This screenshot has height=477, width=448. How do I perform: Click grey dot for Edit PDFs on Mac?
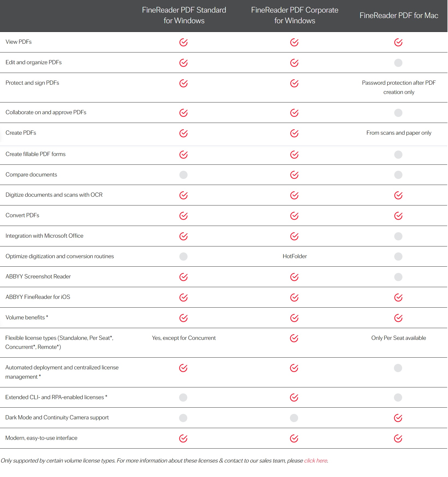tap(398, 63)
